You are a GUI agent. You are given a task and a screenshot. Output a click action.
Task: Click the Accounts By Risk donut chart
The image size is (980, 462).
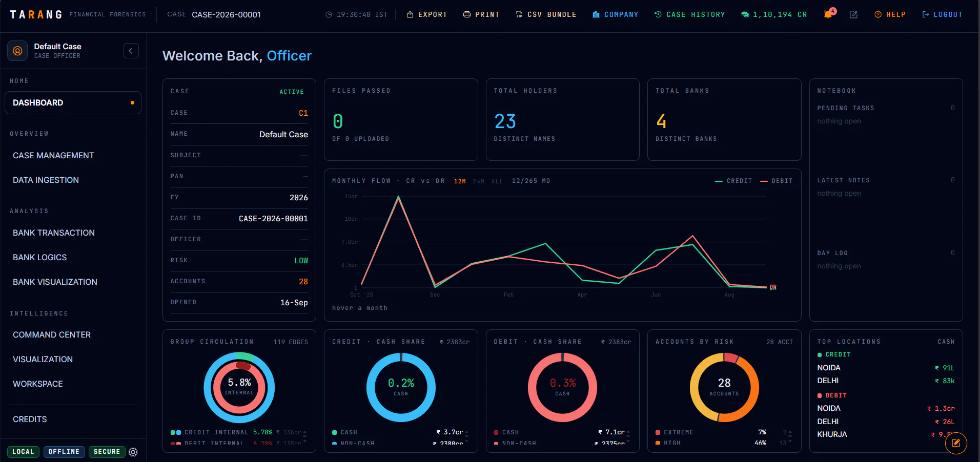[x=724, y=387]
